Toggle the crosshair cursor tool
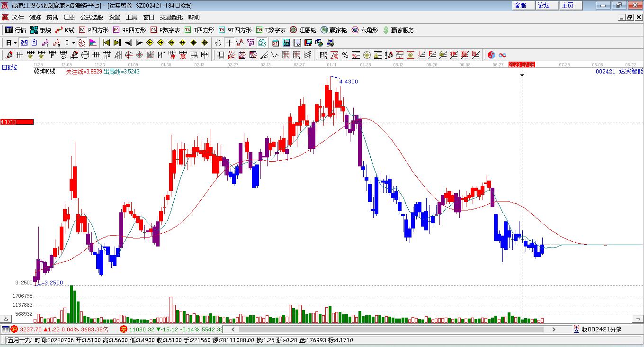Viewport: 644px width, 347px height. point(229,43)
